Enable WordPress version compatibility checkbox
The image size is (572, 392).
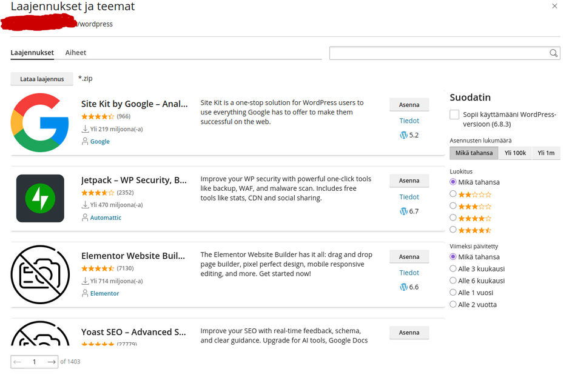tap(454, 115)
